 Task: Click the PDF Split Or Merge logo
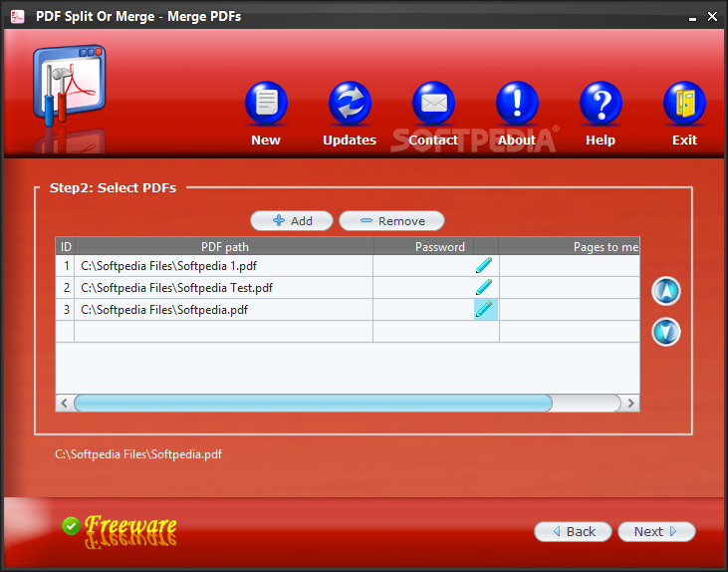[69, 86]
